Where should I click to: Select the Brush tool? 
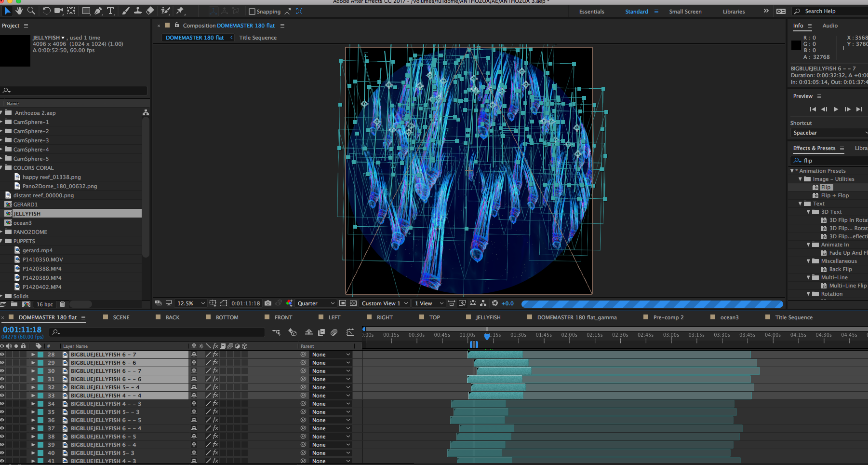click(126, 11)
